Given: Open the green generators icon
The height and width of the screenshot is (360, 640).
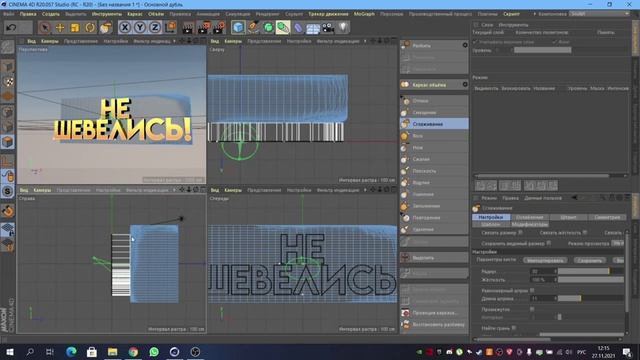Looking at the screenshot, I should (x=268, y=28).
